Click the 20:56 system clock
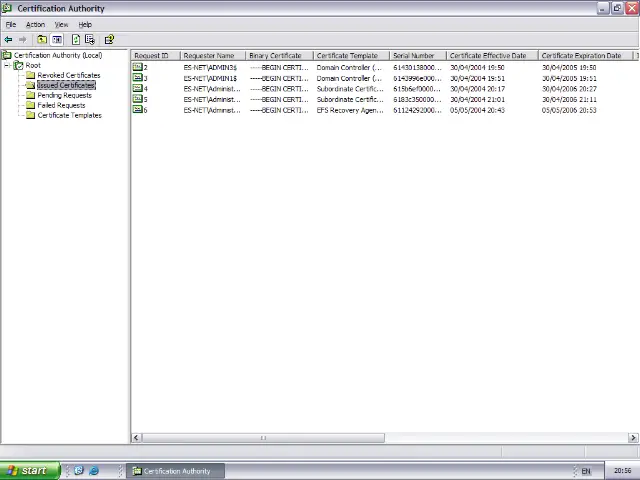 pos(622,471)
